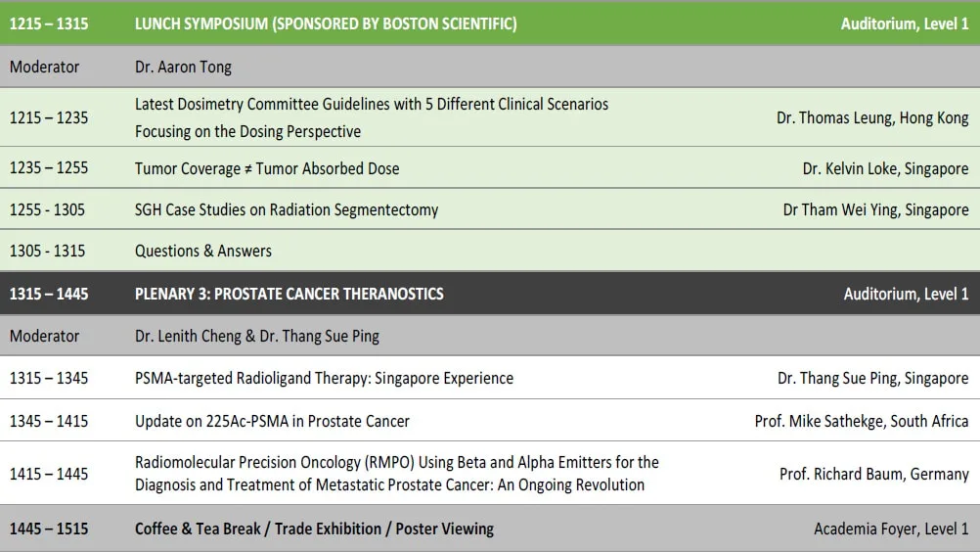Image resolution: width=980 pixels, height=552 pixels.
Task: Open PSMA-targeted Radioligand Therapy talk
Action: coord(324,378)
